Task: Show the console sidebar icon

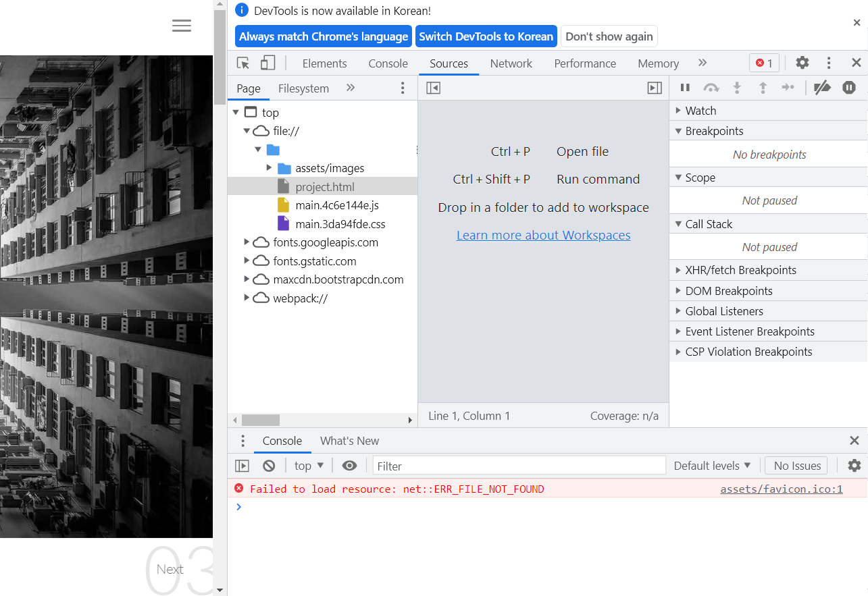Action: click(242, 466)
